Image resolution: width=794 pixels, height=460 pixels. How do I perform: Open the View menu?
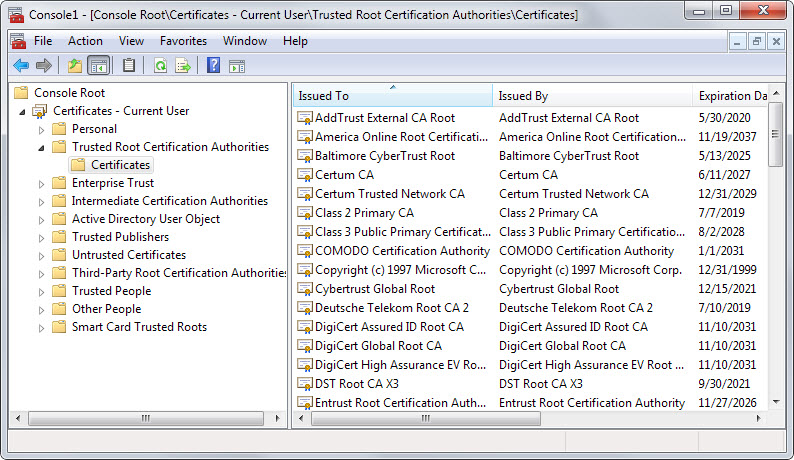(131, 41)
